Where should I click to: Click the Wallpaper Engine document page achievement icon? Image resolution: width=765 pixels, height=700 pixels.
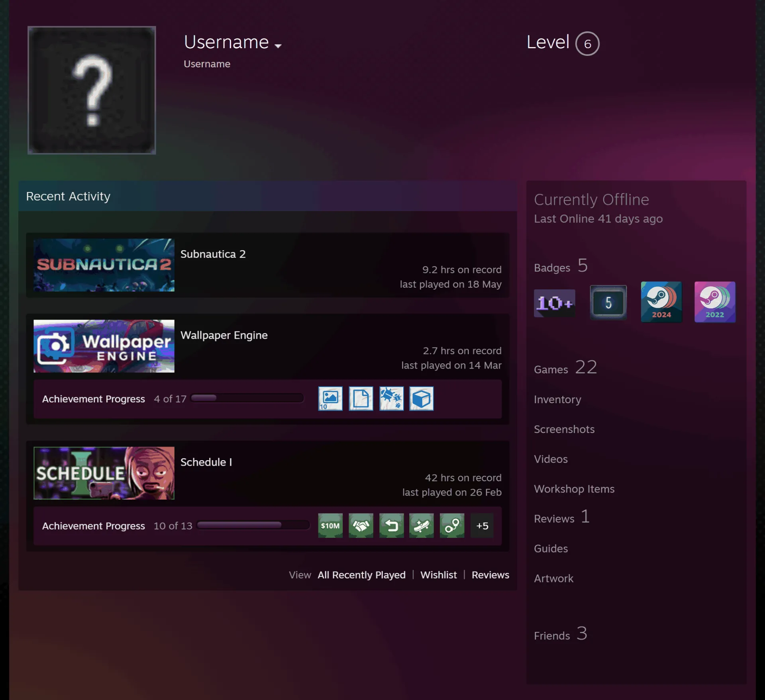[x=361, y=398]
